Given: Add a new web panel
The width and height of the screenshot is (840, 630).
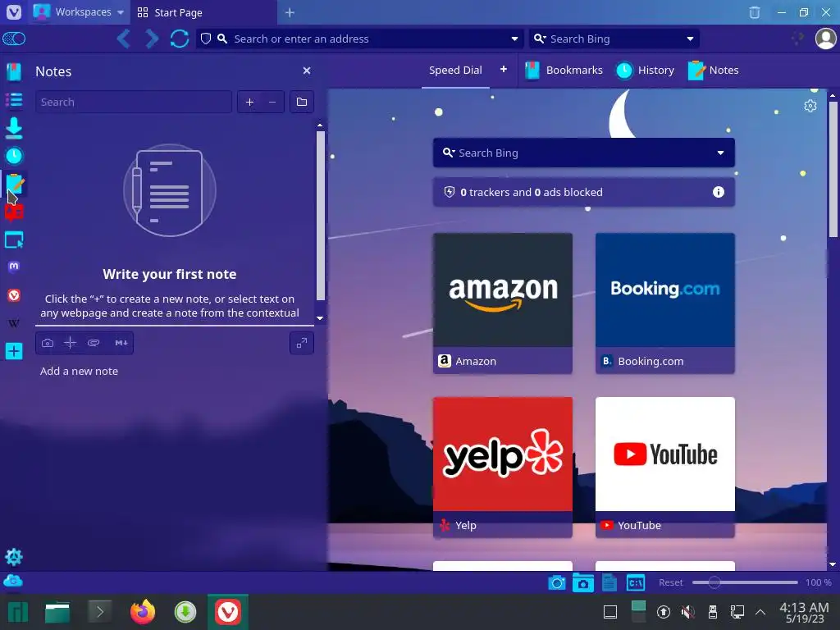Looking at the screenshot, I should click(14, 351).
